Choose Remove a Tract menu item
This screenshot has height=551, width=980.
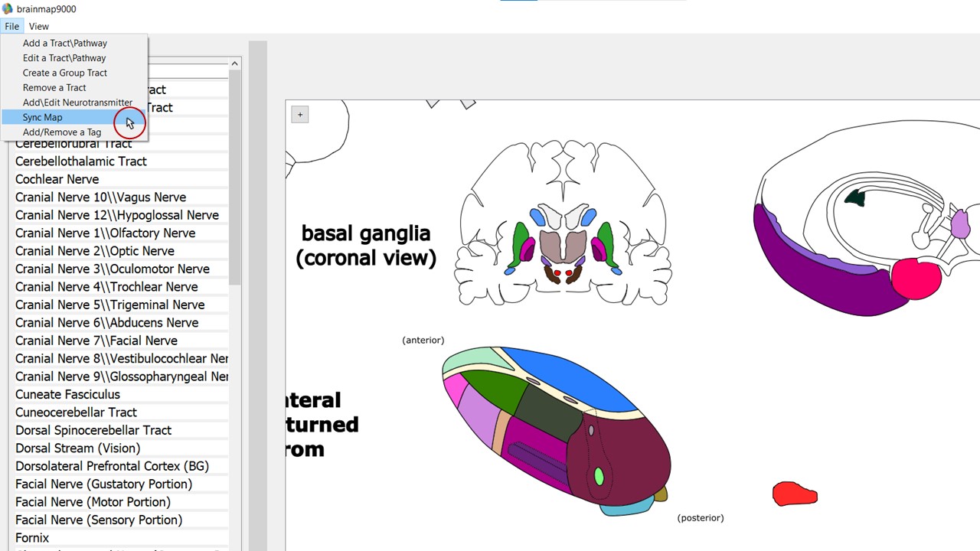tap(54, 87)
